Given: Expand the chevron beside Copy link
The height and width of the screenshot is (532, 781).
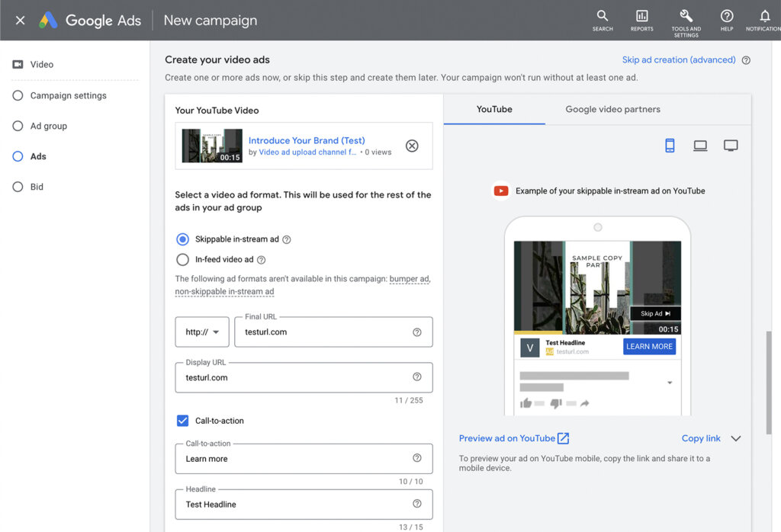Looking at the screenshot, I should 735,438.
